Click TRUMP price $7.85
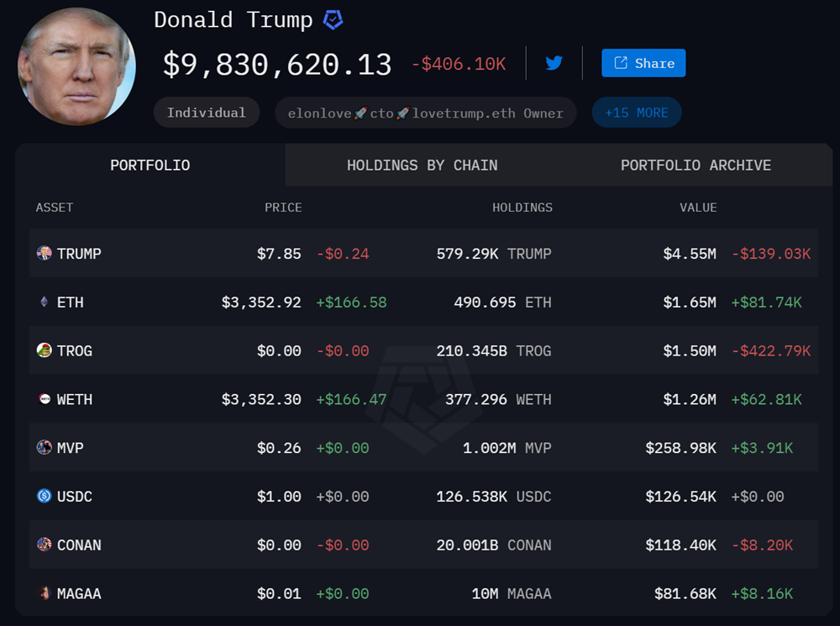 coord(279,254)
